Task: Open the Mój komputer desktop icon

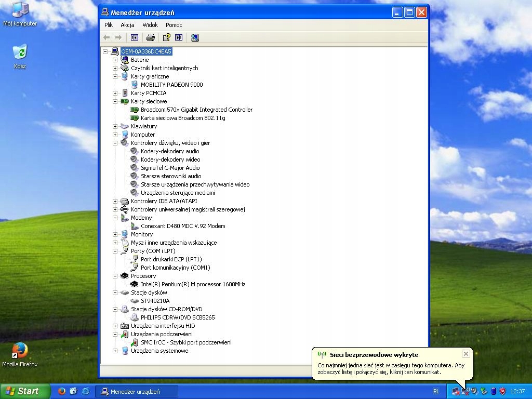Action: (x=20, y=14)
